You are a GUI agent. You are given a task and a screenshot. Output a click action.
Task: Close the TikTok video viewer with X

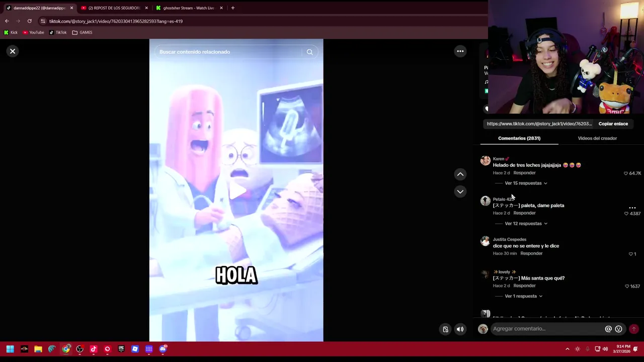point(13,51)
